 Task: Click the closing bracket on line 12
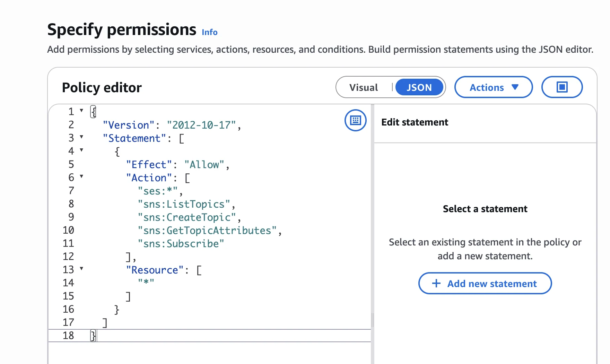pos(128,257)
